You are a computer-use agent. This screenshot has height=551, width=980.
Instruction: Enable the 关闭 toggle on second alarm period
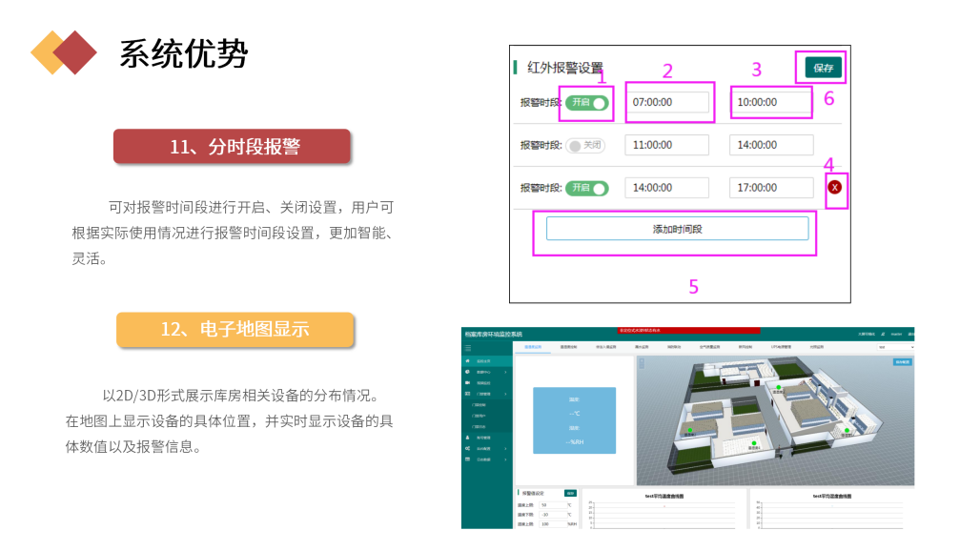pyautogui.click(x=585, y=145)
